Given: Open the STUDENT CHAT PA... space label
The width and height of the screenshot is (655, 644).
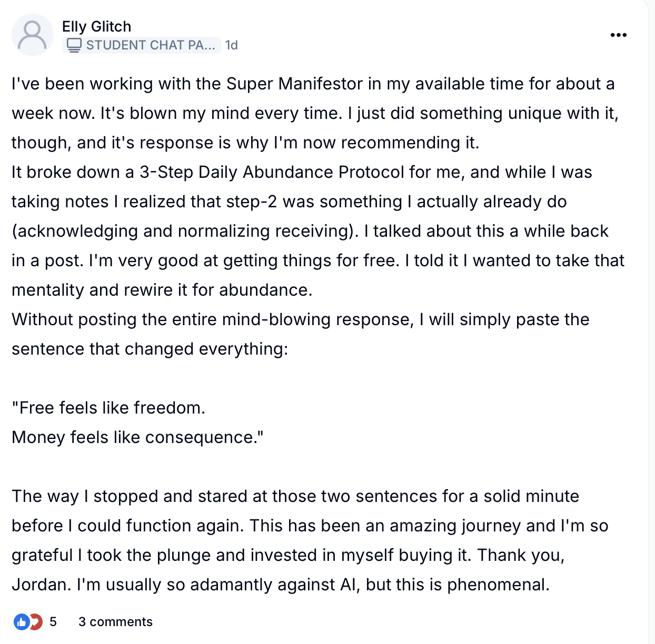Looking at the screenshot, I should point(150,45).
